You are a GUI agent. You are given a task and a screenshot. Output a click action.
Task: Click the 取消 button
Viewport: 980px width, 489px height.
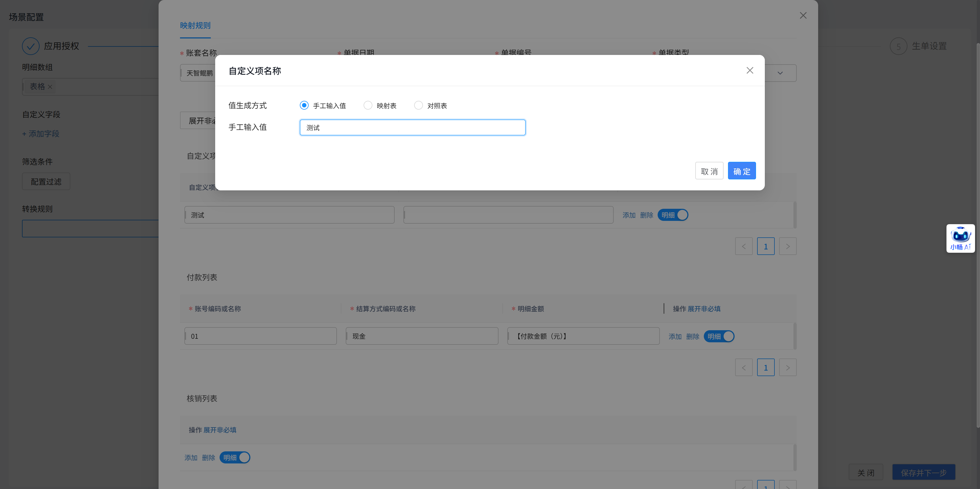tap(709, 171)
